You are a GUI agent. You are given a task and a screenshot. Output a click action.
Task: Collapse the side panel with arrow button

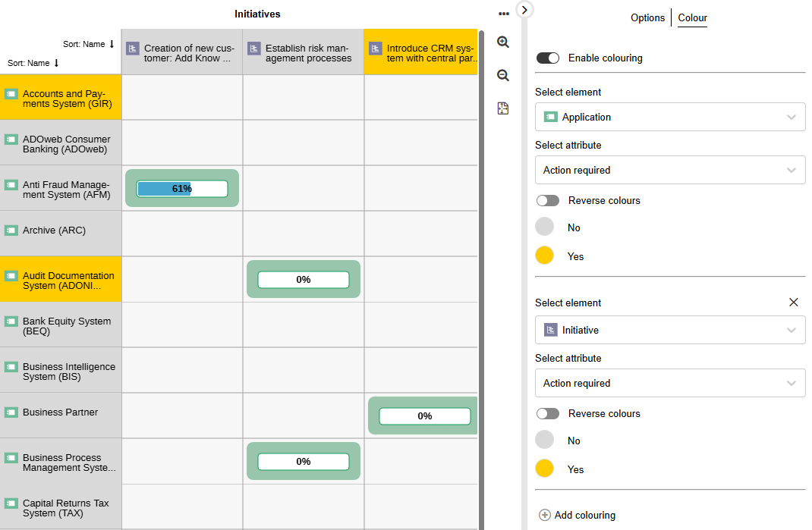(525, 10)
